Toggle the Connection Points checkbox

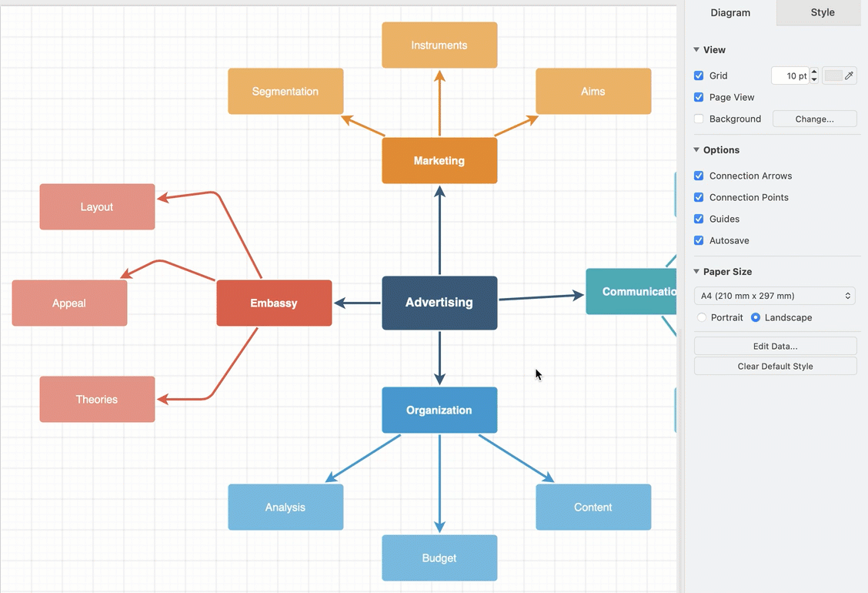click(x=699, y=197)
